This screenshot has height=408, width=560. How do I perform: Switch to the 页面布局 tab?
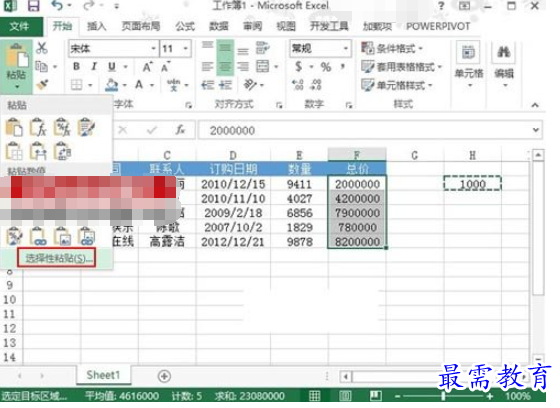click(141, 26)
